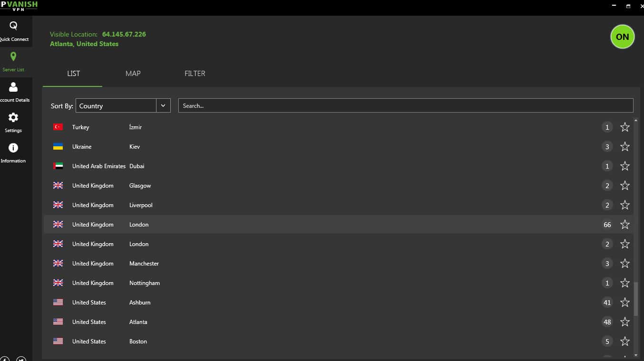
Task: Click the Atlanta, United States location text
Action: tap(84, 44)
